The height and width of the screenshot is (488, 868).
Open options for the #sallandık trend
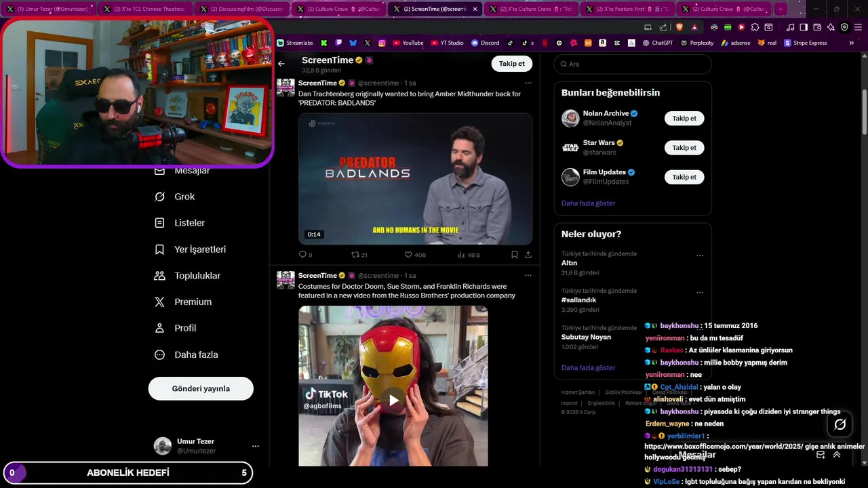[700, 293]
